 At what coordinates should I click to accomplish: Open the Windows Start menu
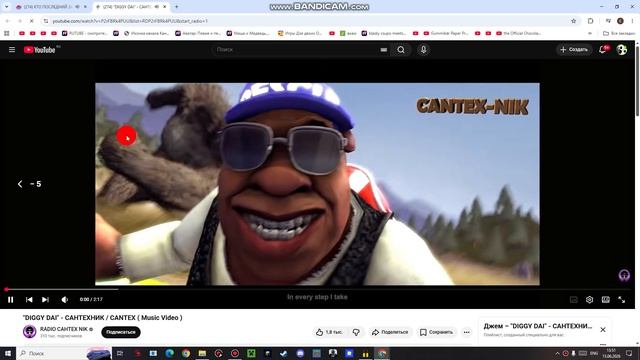click(8, 353)
